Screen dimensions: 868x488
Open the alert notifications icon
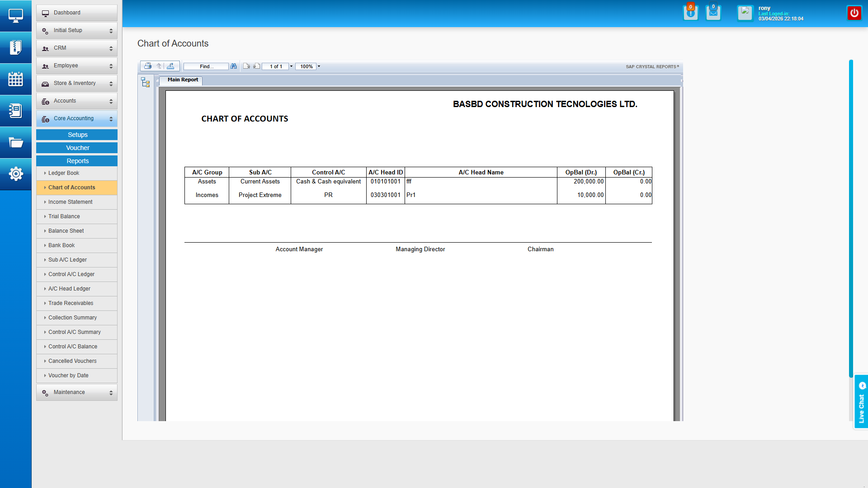coord(690,13)
